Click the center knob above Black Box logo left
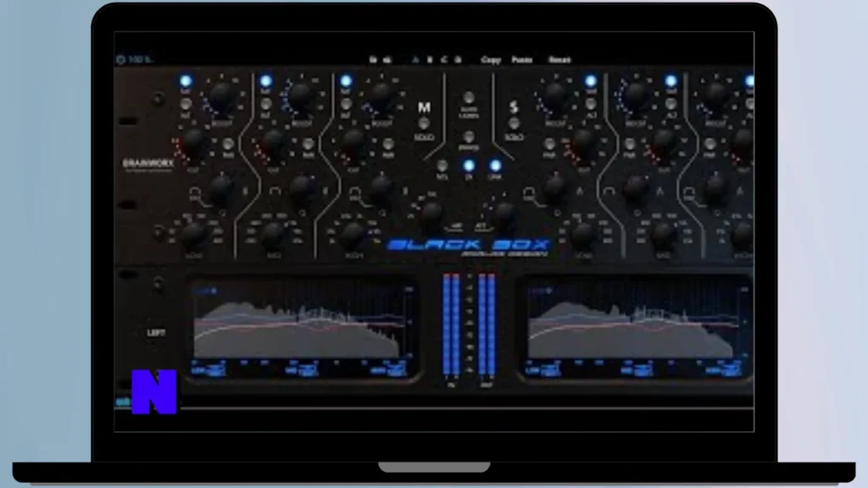Image resolution: width=868 pixels, height=488 pixels. pos(431,213)
